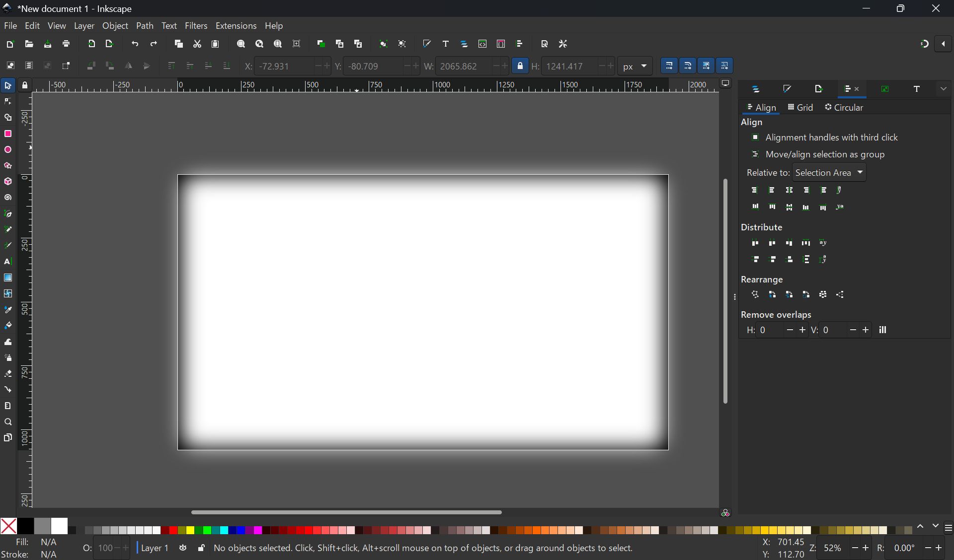
Task: Open the px units dropdown
Action: click(635, 66)
